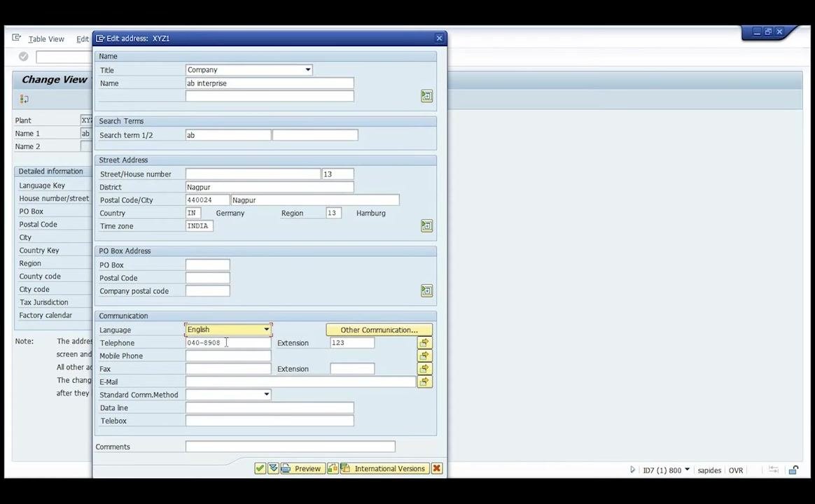Image resolution: width=815 pixels, height=504 pixels.
Task: Click the Germany country description text
Action: [230, 213]
